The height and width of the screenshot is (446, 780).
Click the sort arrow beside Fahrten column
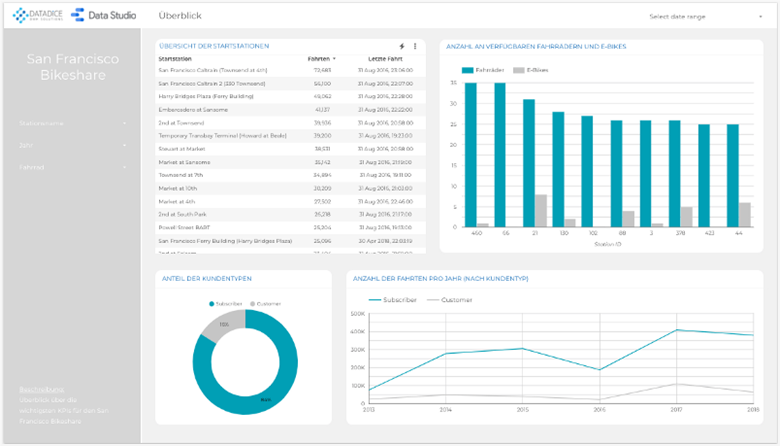[x=335, y=59]
